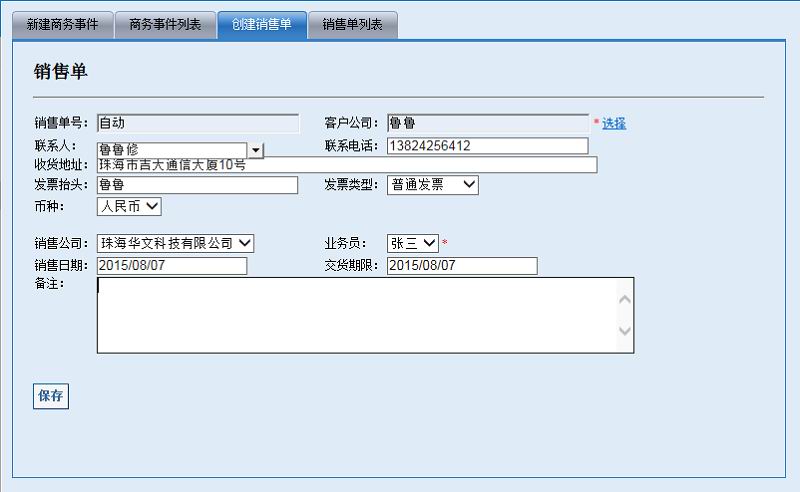Click the 收货地址 address field

coord(347,165)
